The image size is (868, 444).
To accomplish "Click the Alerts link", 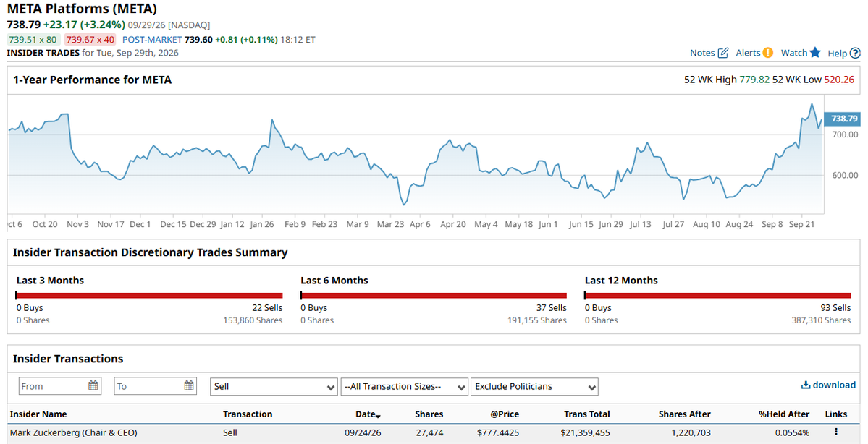I will 748,53.
